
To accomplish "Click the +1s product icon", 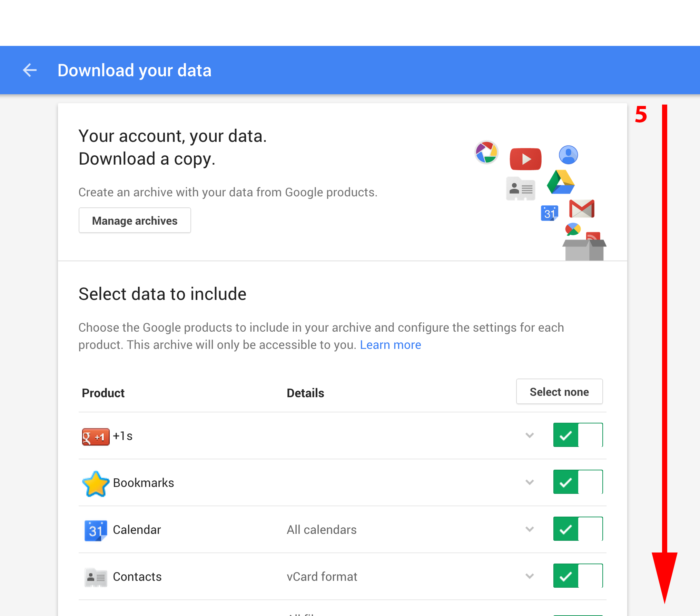I will 96,437.
